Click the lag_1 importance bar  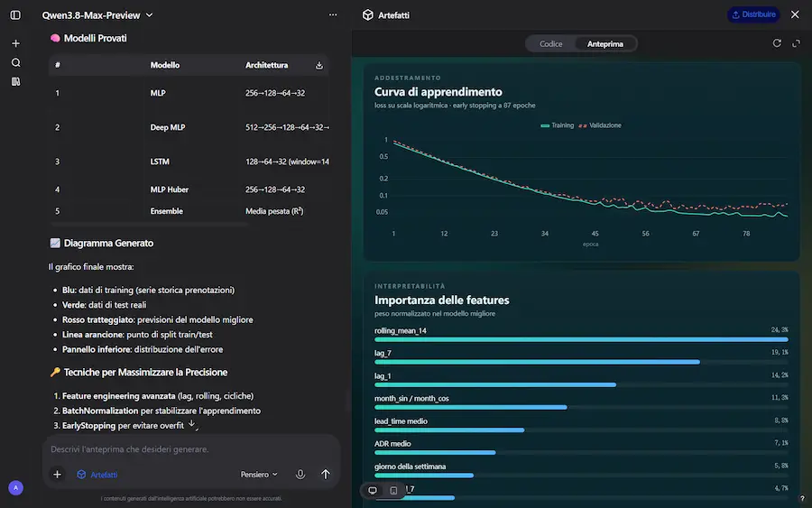495,384
